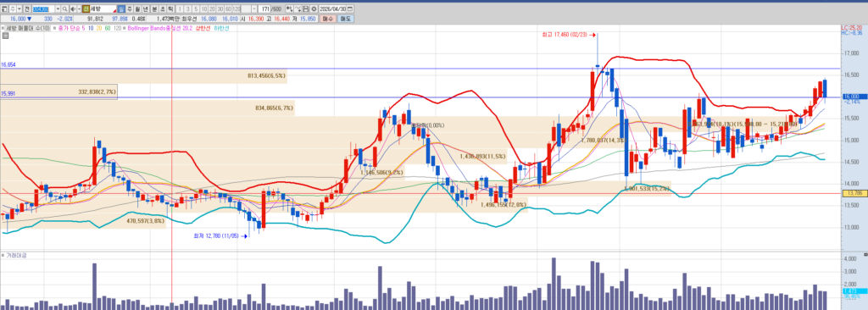Click the 세방 stock name field
The width and height of the screenshot is (868, 310).
click(x=103, y=9)
